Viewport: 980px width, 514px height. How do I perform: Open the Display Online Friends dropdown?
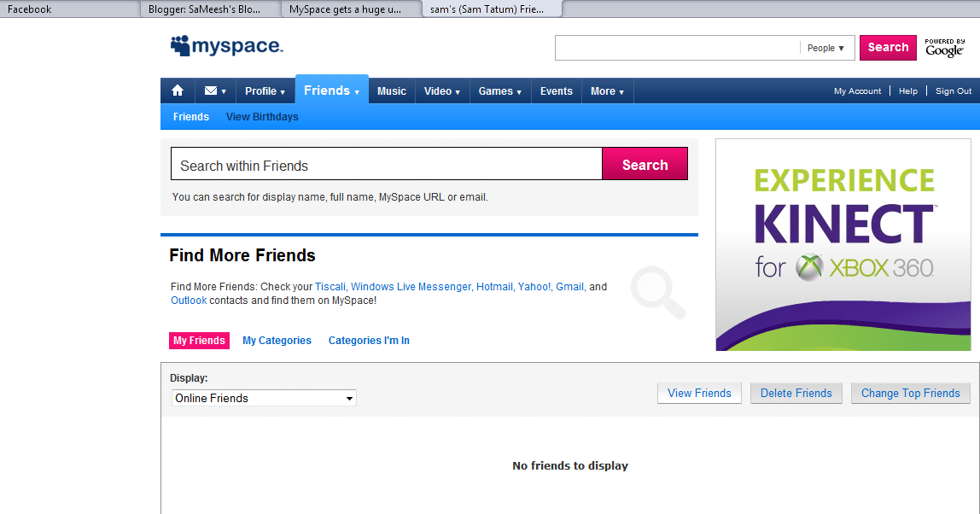tap(264, 399)
